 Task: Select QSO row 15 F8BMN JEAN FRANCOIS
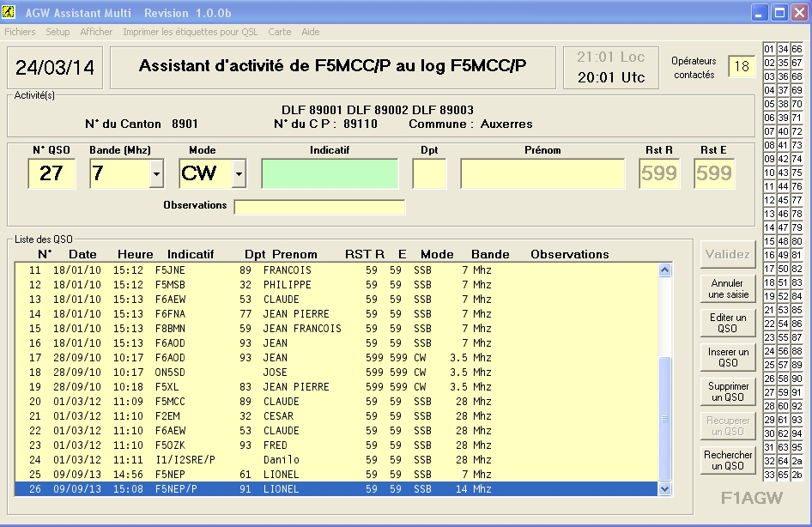pos(336,328)
